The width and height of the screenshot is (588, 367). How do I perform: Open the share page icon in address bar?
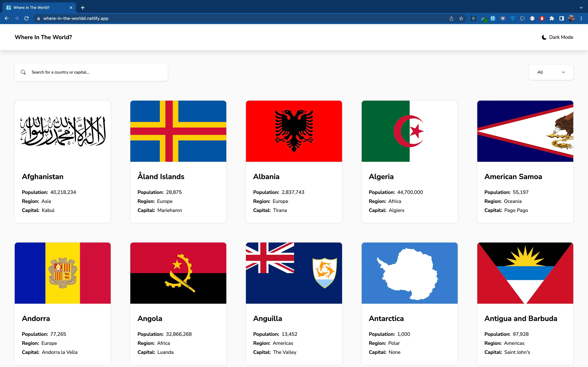(451, 19)
